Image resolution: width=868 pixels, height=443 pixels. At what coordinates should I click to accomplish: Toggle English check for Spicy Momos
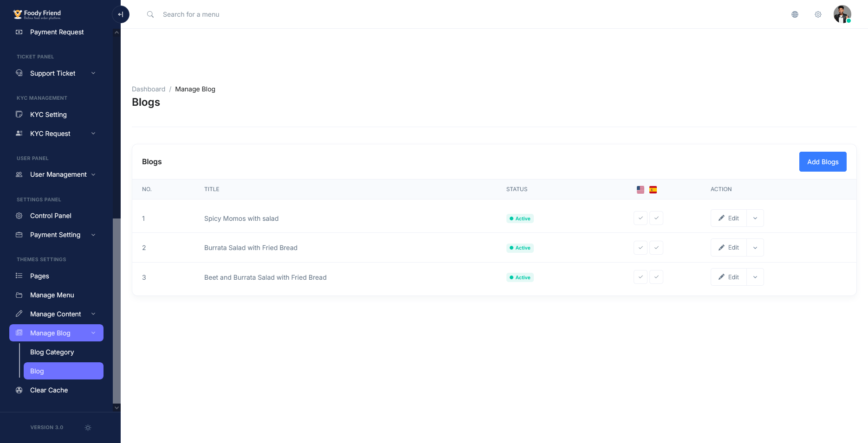tap(641, 218)
